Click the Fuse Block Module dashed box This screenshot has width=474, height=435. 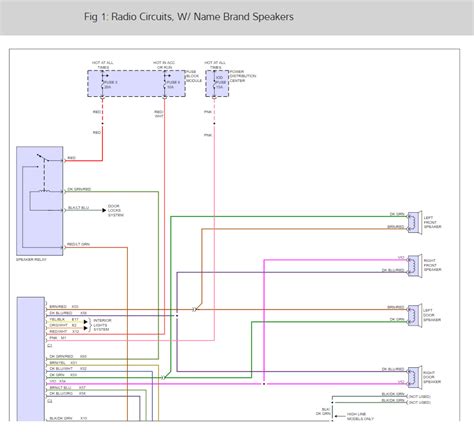(x=136, y=83)
